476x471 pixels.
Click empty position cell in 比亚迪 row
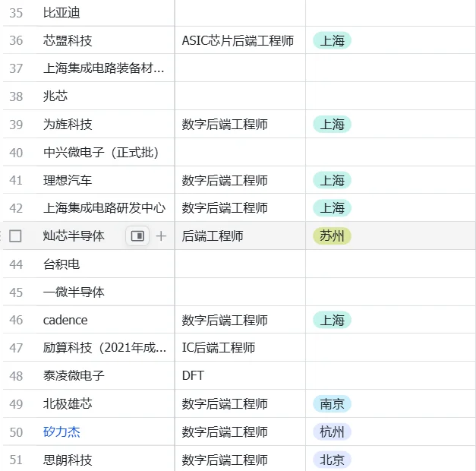point(240,13)
